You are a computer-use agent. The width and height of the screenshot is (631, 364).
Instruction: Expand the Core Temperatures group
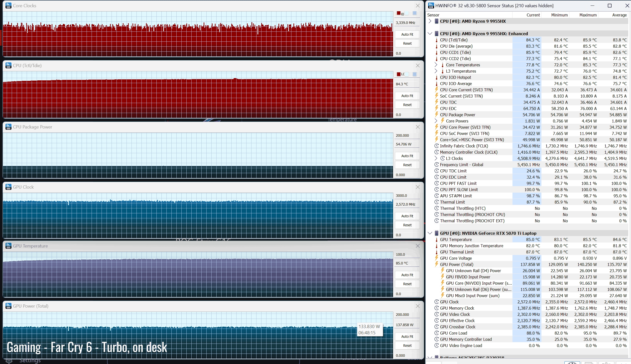pyautogui.click(x=436, y=65)
